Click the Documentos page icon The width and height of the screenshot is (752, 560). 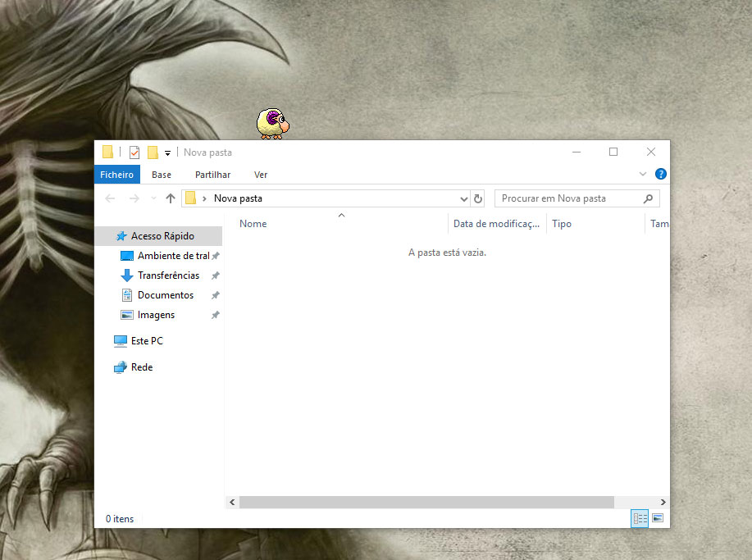[x=127, y=295]
